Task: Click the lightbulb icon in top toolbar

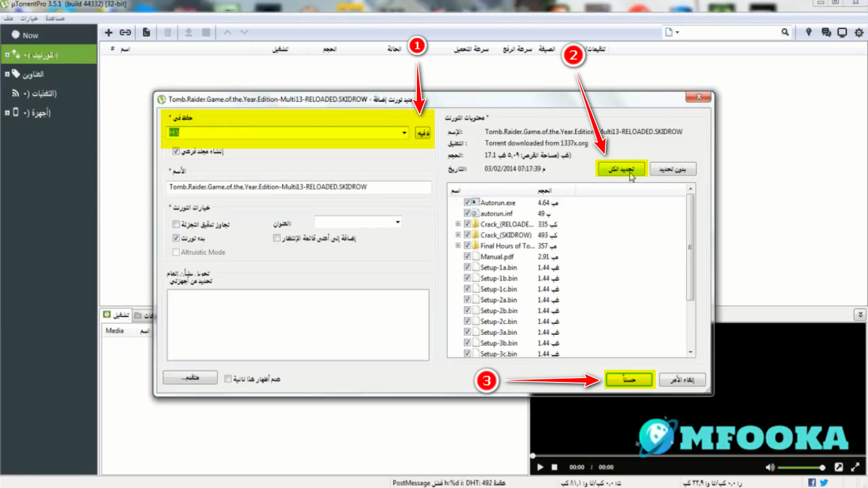Action: [x=809, y=32]
